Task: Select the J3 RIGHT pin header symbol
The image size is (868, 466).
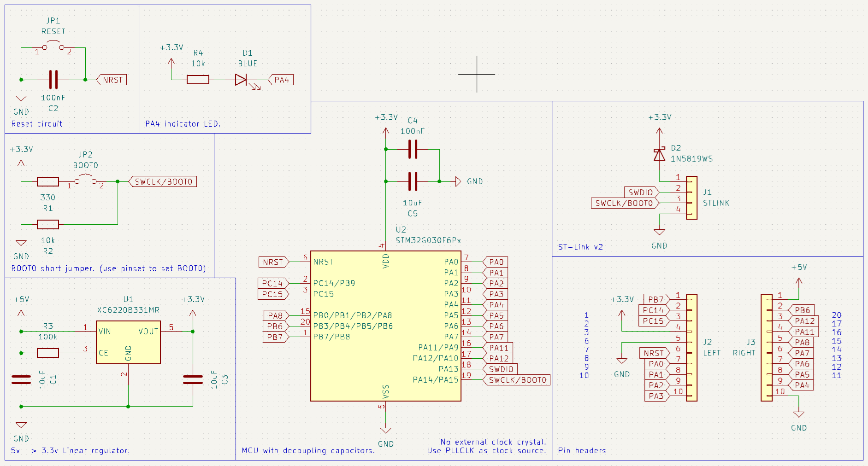Action: tap(767, 348)
